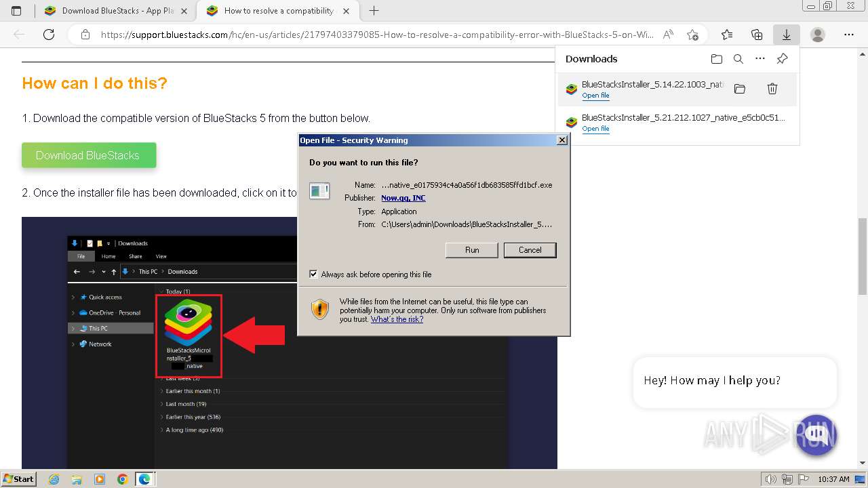The width and height of the screenshot is (868, 488).
Task: Toggle the Downloads toolbar button
Action: 787,35
